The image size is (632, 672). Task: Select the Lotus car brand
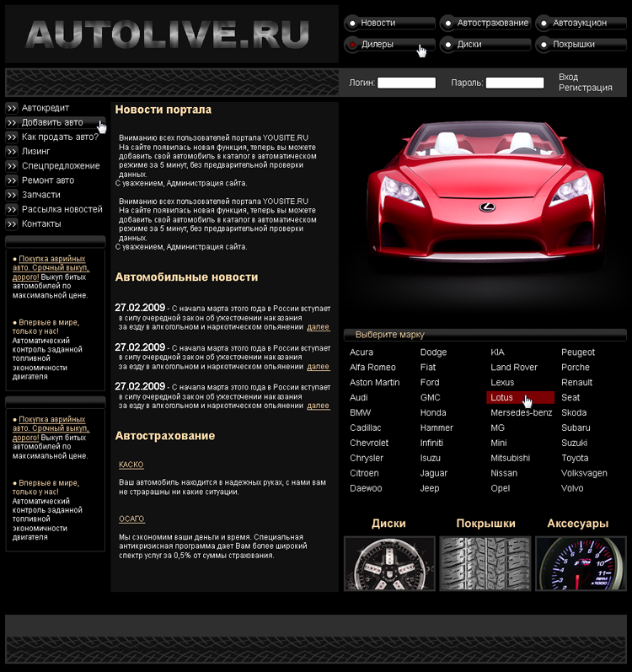tap(520, 398)
